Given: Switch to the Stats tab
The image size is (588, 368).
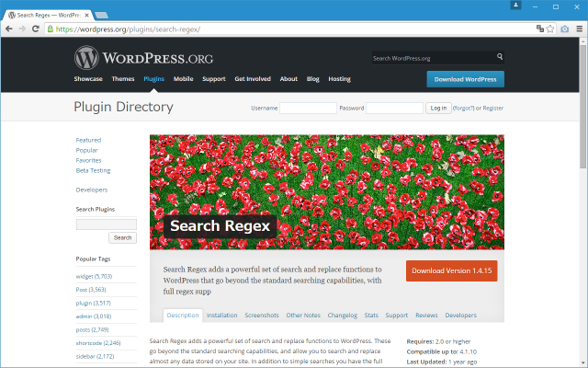Looking at the screenshot, I should pos(371,316).
